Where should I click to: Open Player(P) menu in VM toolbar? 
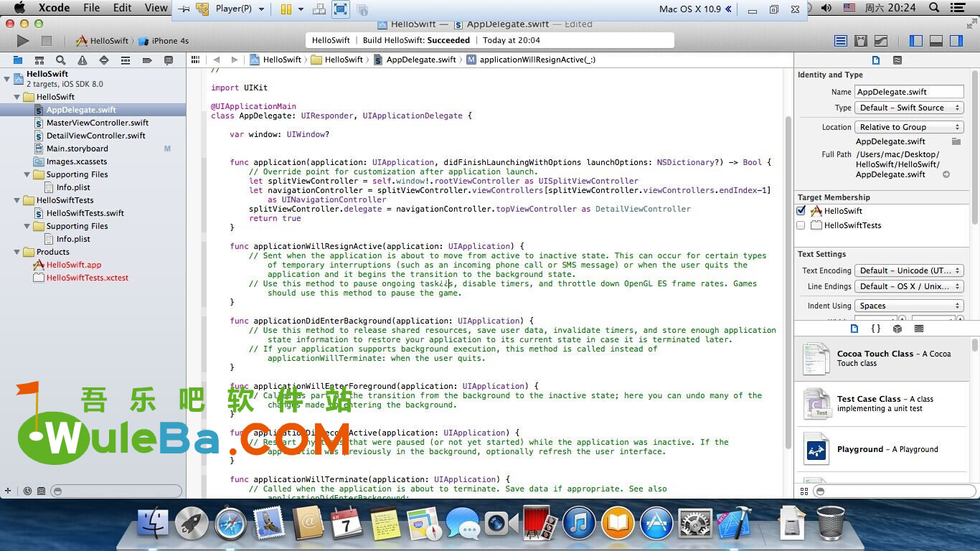240,9
